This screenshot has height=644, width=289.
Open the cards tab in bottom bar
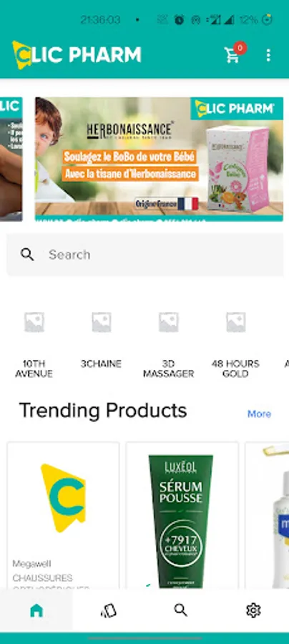pos(109,610)
